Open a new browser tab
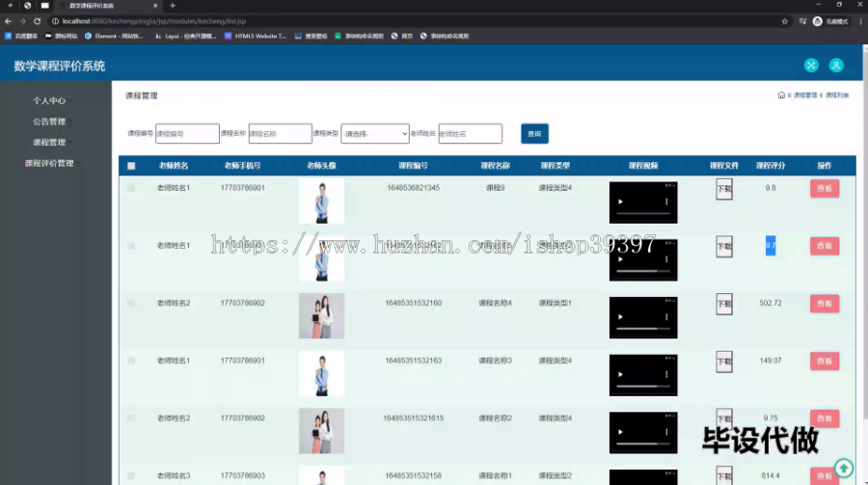The height and width of the screenshot is (485, 868). (x=173, y=6)
